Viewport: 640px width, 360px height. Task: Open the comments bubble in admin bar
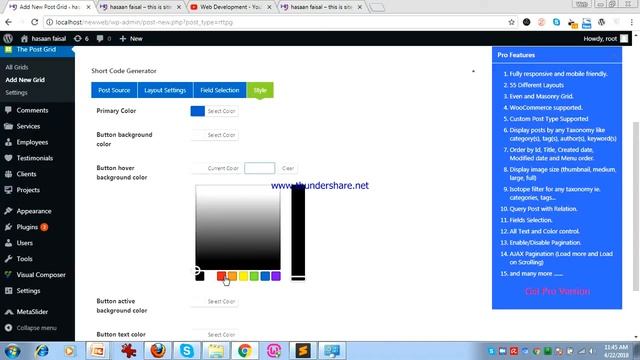click(x=104, y=38)
